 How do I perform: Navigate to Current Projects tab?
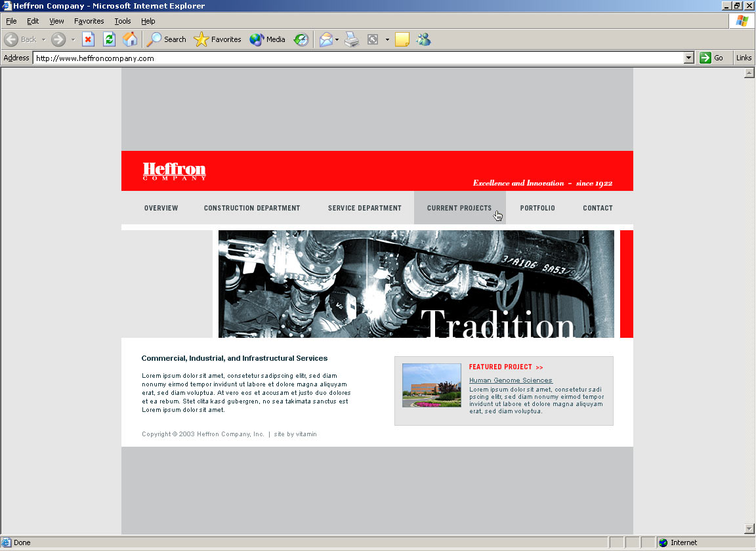coord(459,208)
